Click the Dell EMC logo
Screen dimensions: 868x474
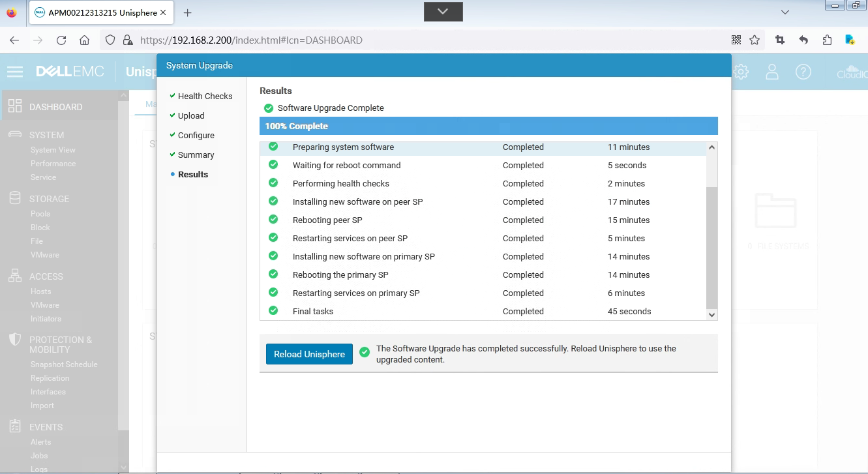[x=70, y=72]
